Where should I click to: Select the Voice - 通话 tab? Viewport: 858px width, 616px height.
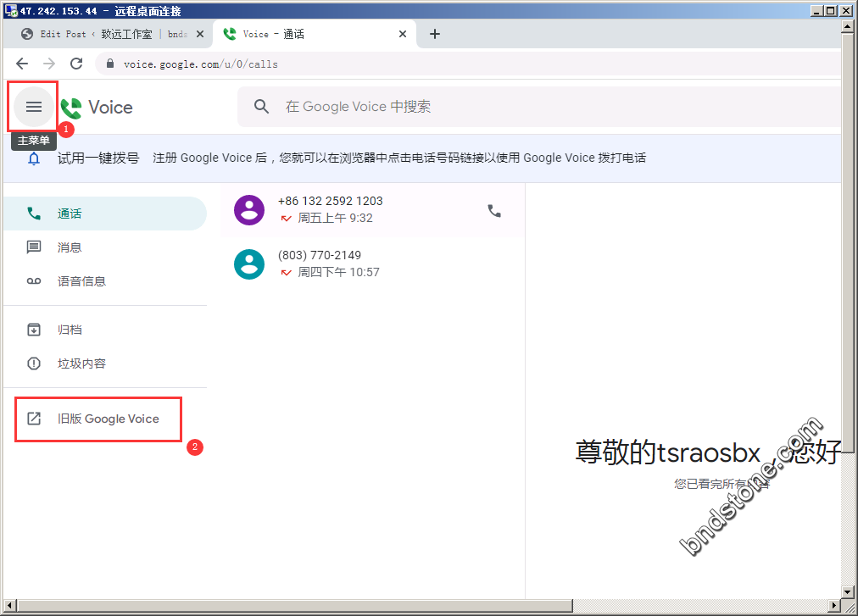pos(314,34)
